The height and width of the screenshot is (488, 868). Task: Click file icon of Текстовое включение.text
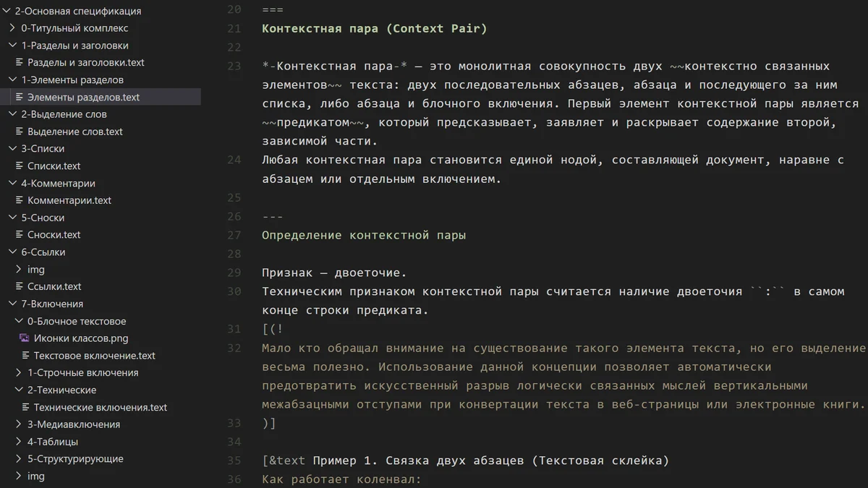25,356
